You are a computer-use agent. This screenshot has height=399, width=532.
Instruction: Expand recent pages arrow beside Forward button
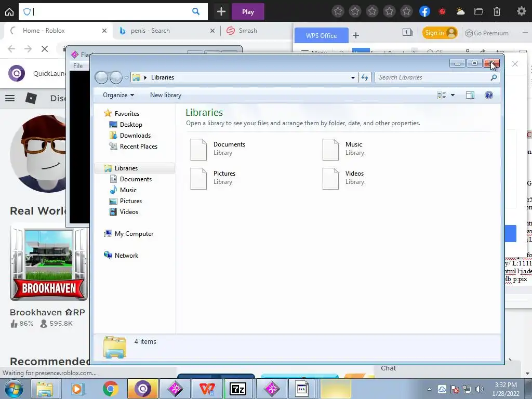pyautogui.click(x=126, y=78)
